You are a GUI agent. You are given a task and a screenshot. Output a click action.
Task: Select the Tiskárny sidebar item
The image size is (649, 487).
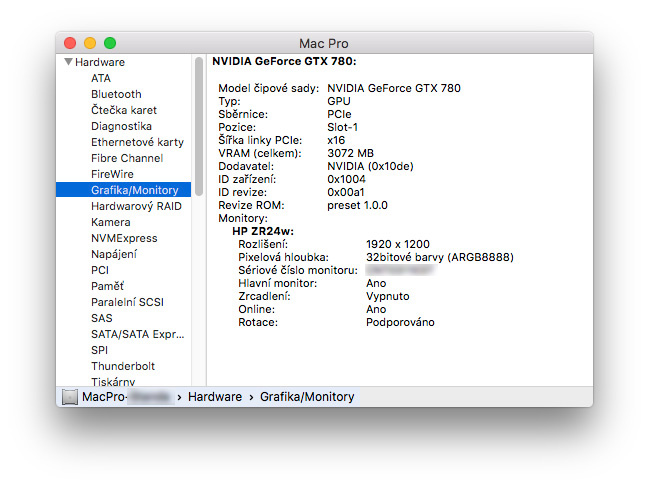tap(113, 381)
